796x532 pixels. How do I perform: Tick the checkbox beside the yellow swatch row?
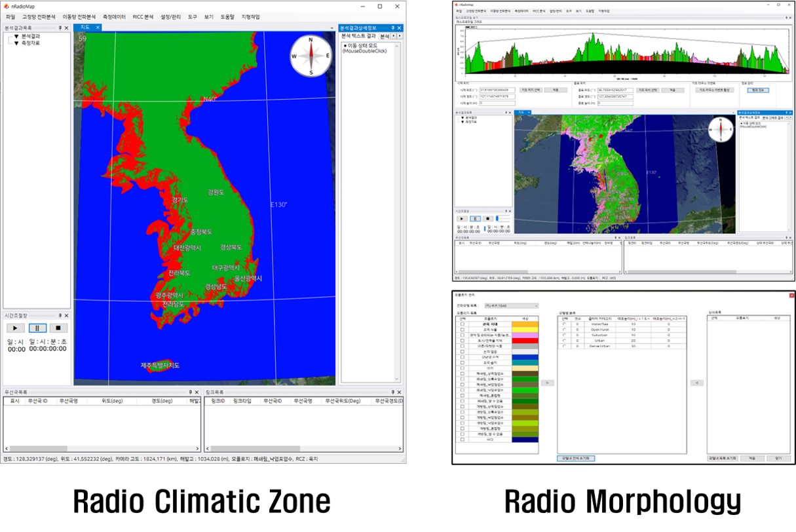pyautogui.click(x=463, y=330)
